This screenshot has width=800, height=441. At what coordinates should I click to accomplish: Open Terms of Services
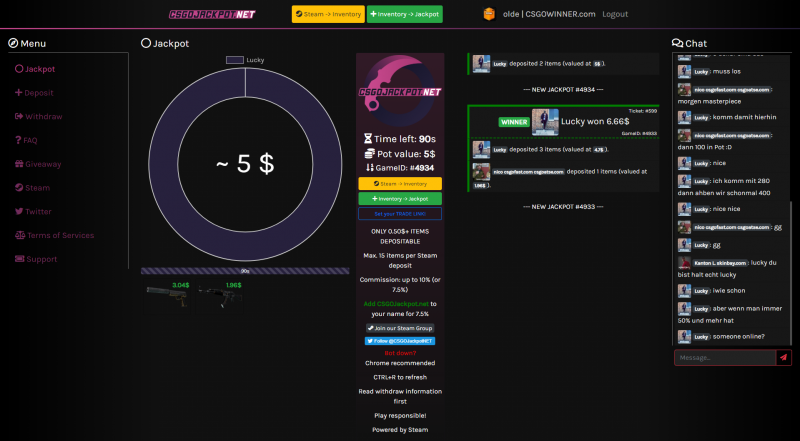click(55, 235)
